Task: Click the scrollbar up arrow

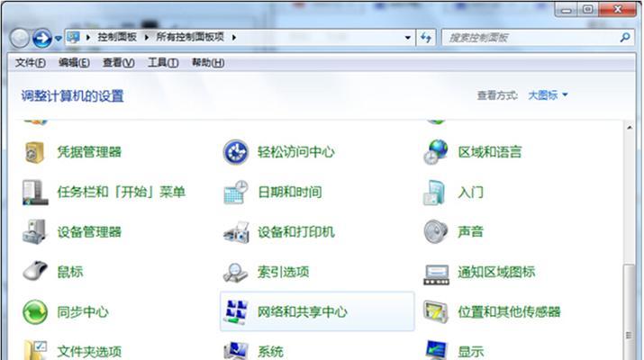Action: click(x=630, y=128)
